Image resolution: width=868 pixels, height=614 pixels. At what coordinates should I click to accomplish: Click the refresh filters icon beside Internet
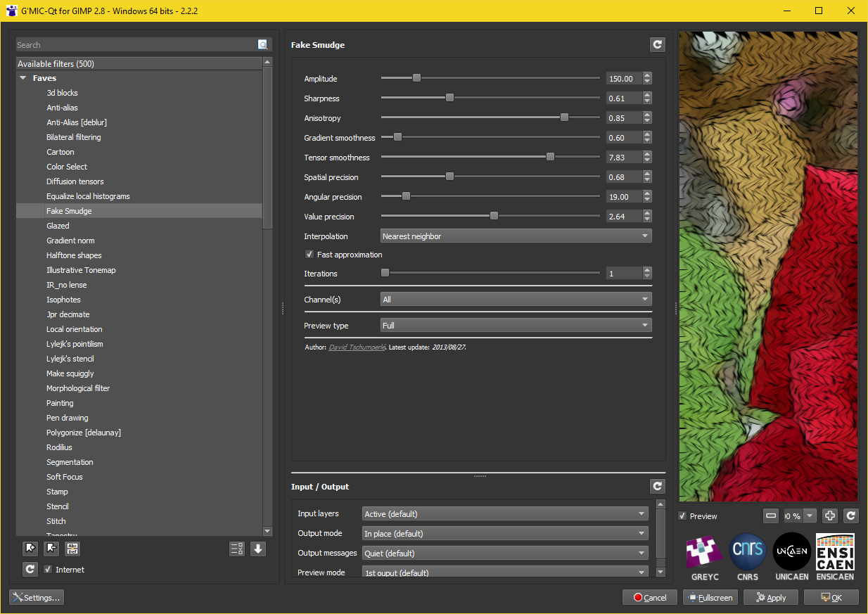point(30,570)
